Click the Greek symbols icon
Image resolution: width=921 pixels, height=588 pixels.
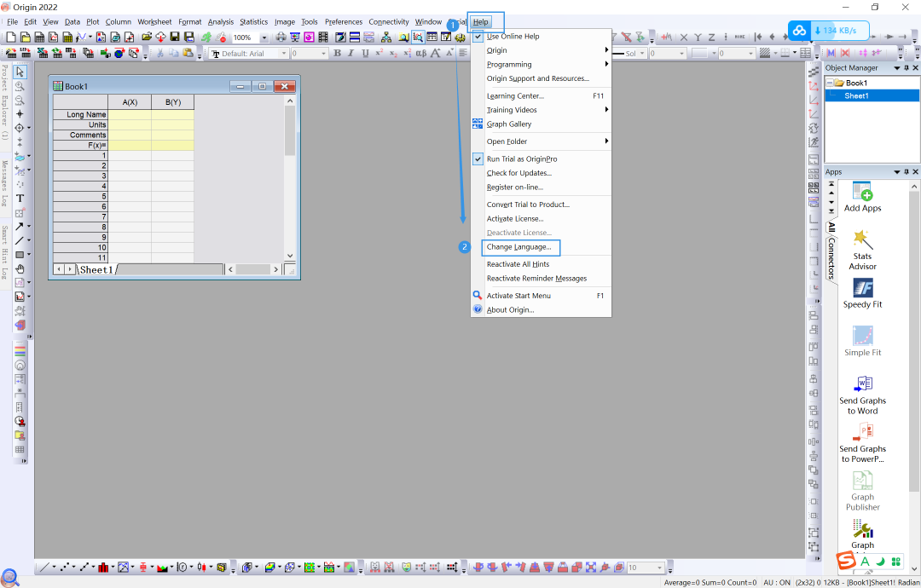[420, 53]
